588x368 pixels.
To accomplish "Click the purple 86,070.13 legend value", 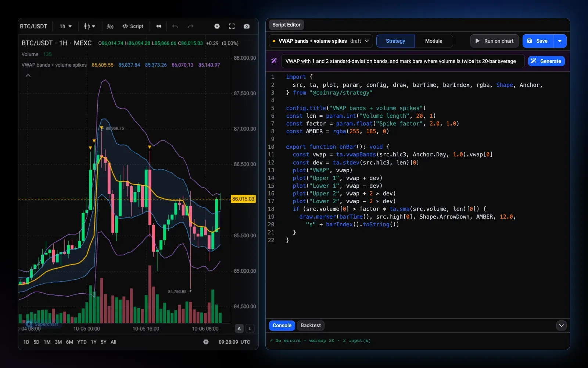I will point(182,65).
